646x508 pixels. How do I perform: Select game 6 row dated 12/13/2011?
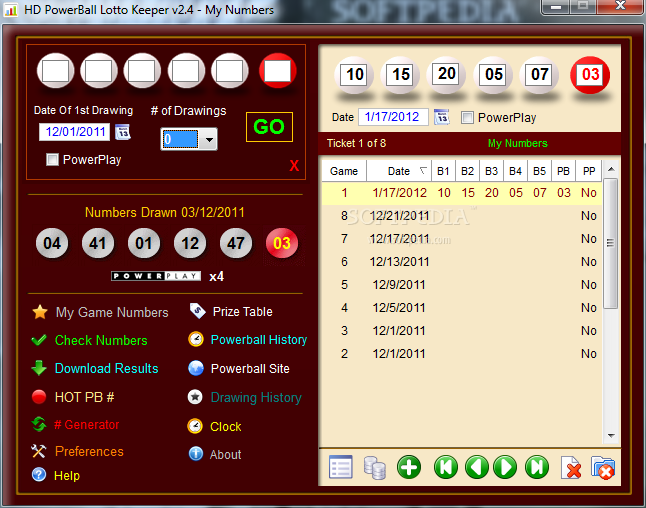coord(461,262)
